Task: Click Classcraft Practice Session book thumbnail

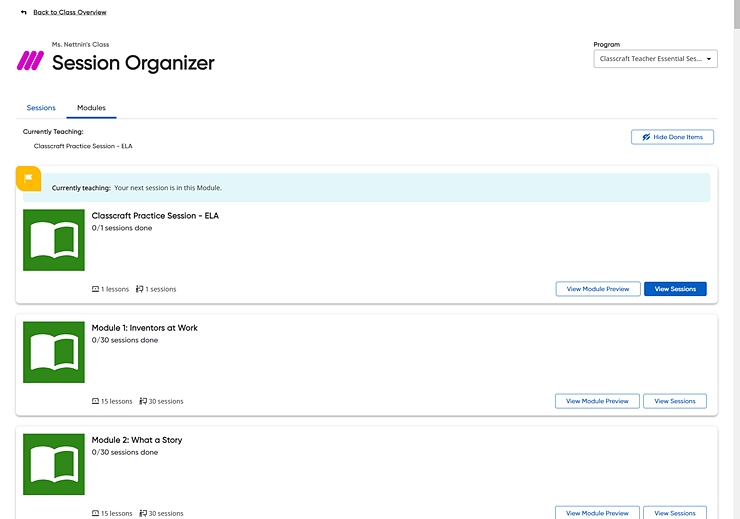Action: click(x=54, y=240)
